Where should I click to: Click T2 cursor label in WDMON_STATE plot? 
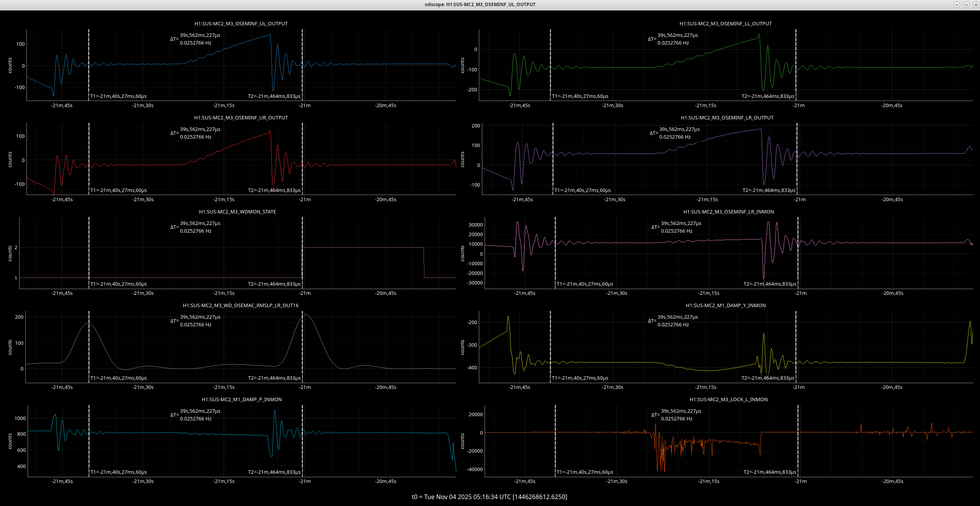click(274, 284)
